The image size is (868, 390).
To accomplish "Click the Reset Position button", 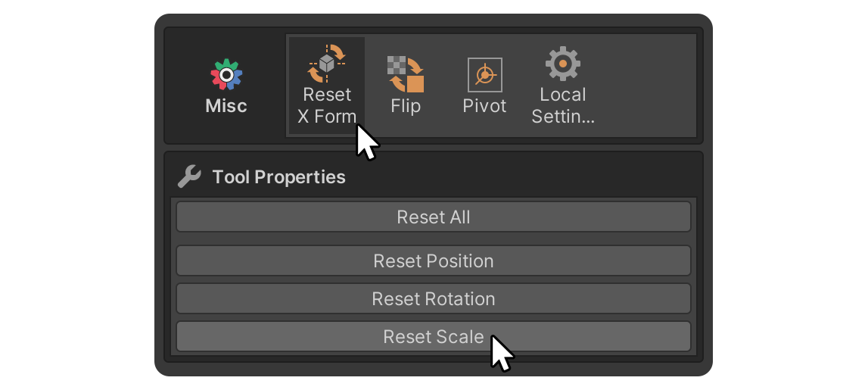I will (x=434, y=261).
